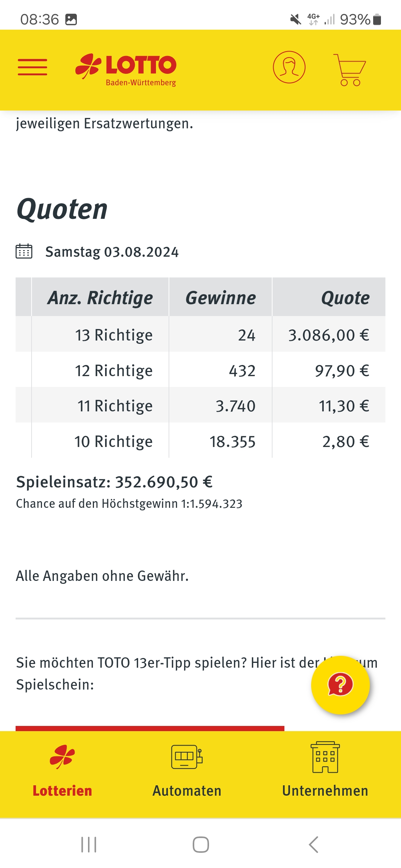401x868 pixels.
Task: Open the user account profile icon
Action: click(289, 67)
